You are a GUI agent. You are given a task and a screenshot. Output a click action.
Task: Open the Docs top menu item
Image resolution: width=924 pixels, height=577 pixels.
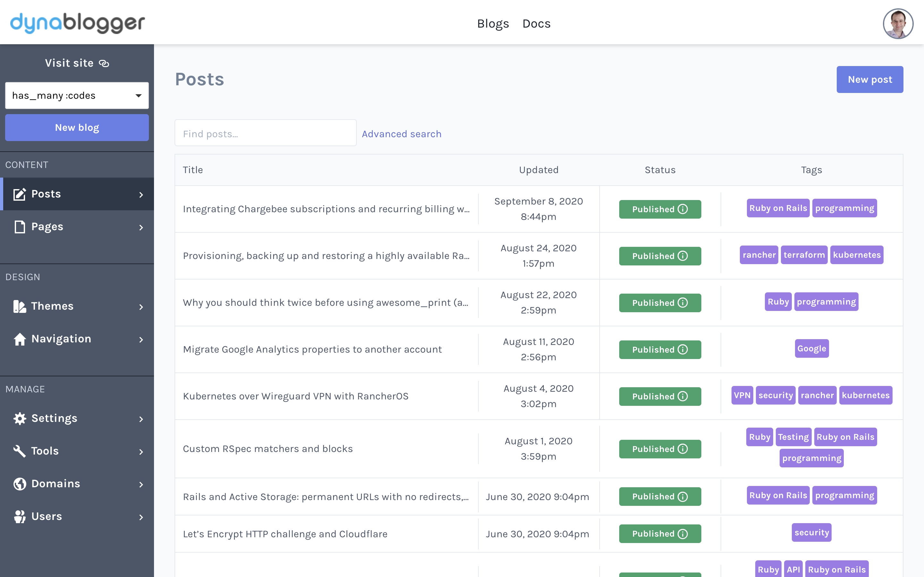(x=536, y=24)
